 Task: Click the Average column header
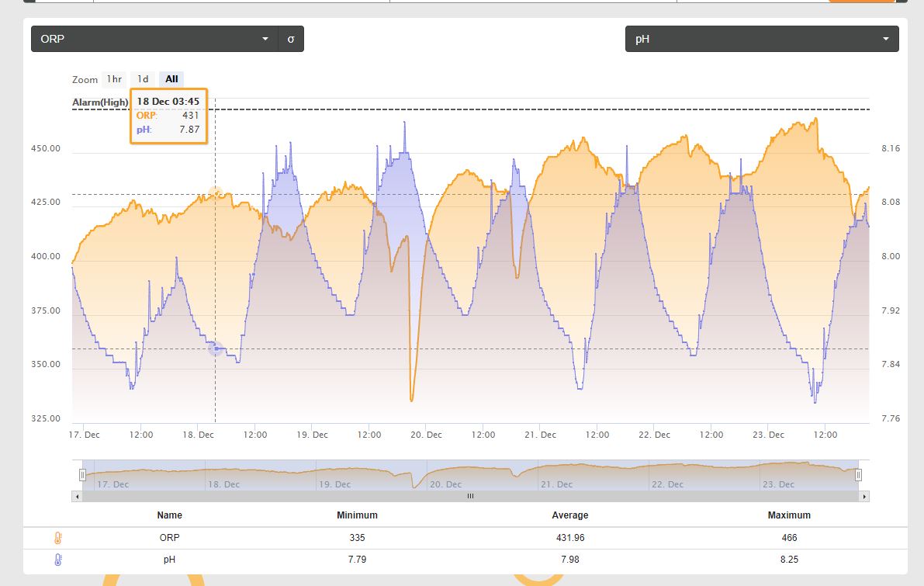pos(570,515)
